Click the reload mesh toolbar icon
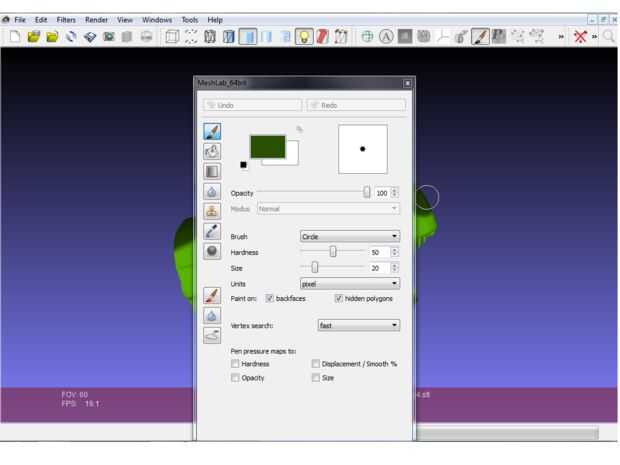This screenshot has width=620, height=465. coord(71,37)
